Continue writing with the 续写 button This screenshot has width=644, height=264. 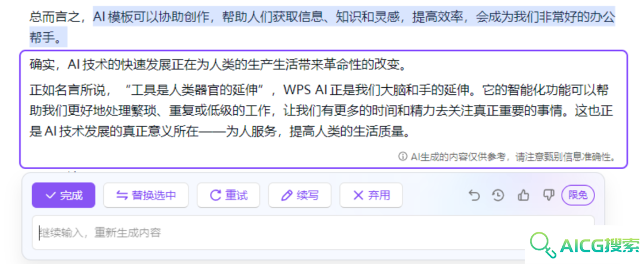(300, 195)
